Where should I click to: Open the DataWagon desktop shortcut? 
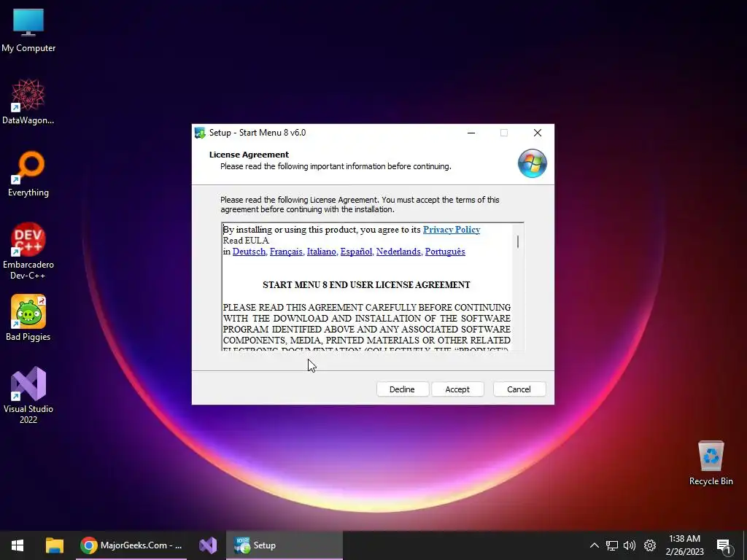pyautogui.click(x=28, y=101)
